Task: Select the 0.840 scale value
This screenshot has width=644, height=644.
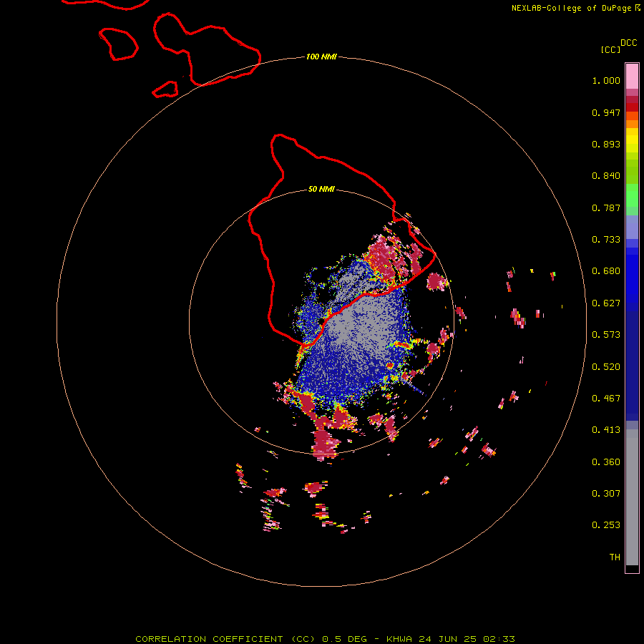Action: [x=606, y=176]
